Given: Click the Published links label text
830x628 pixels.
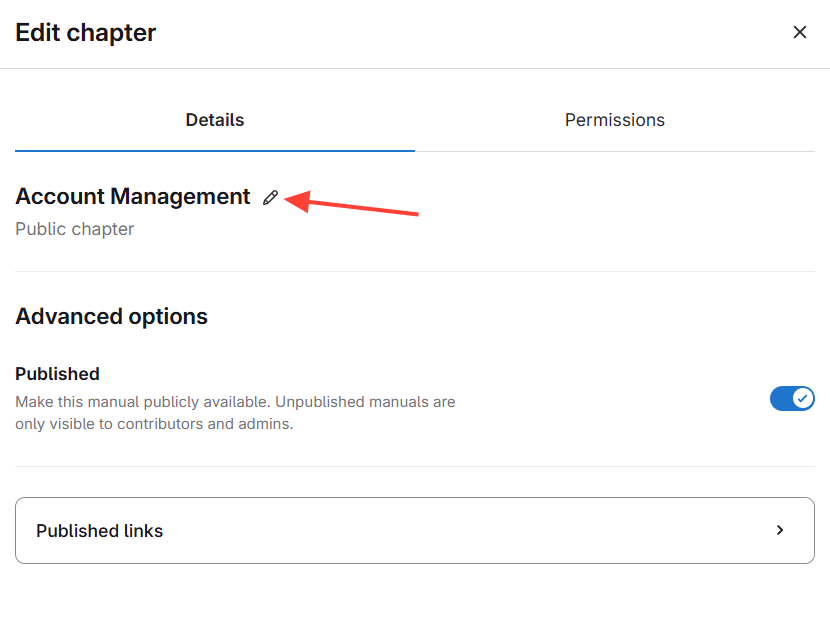Looking at the screenshot, I should click(x=99, y=531).
